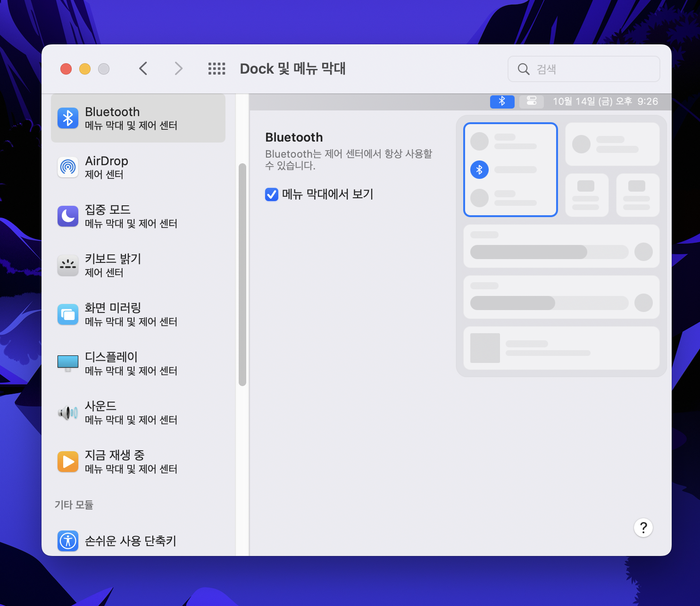Click the date and time in preview bar
This screenshot has height=606, width=700.
[x=605, y=101]
